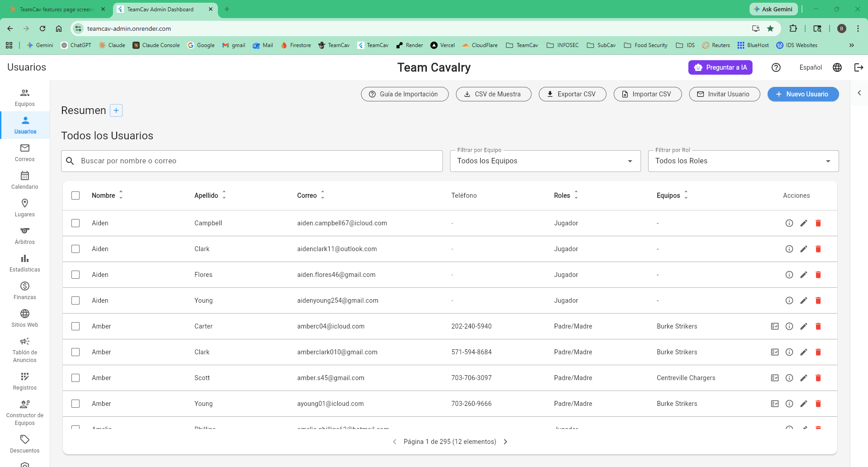Bookmark this page with star icon
Image resolution: width=868 pixels, height=467 pixels.
point(770,29)
